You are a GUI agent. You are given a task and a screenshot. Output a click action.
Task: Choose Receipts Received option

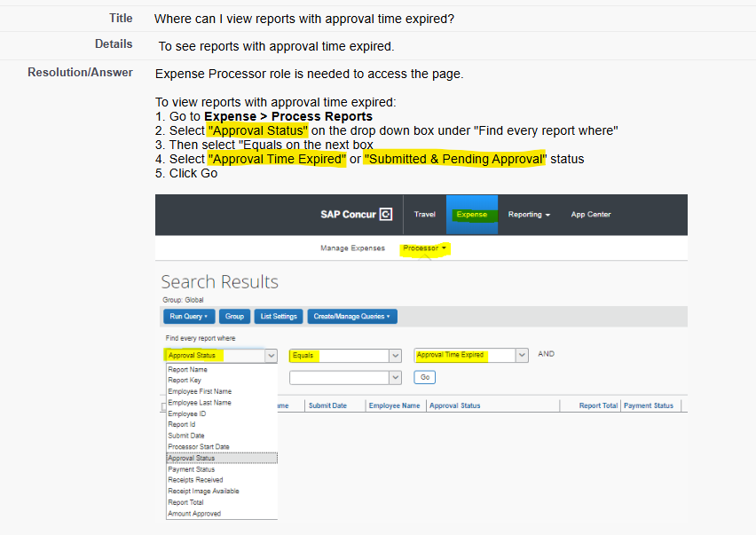222,480
